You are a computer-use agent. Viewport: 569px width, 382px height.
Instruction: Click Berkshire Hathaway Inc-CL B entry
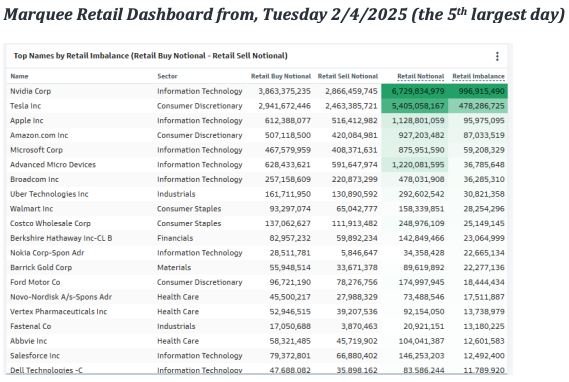coord(61,238)
